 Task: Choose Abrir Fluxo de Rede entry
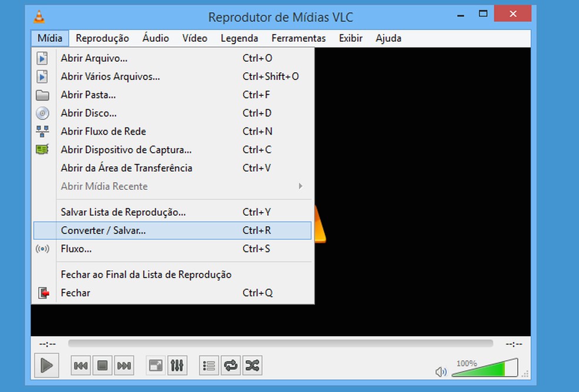172,132
